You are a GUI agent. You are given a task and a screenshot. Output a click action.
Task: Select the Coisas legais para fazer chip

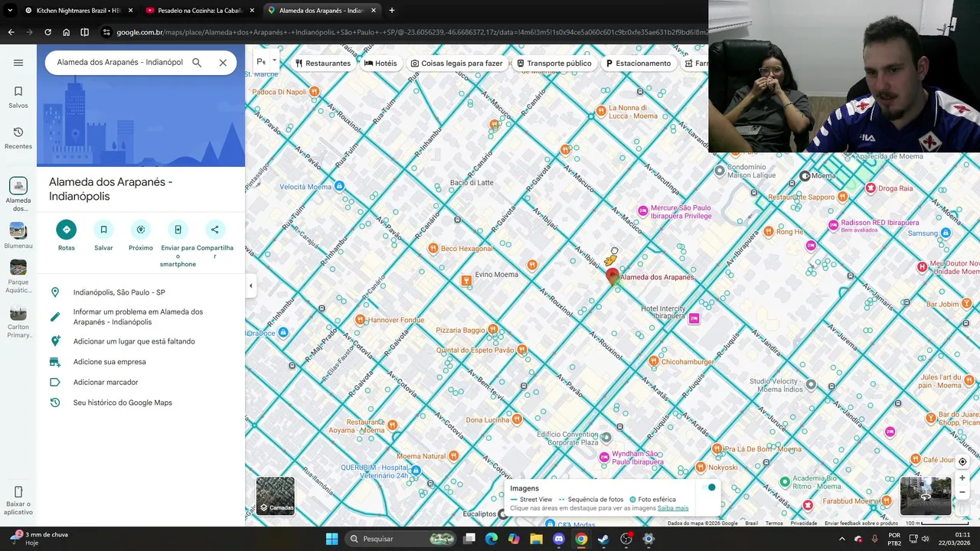click(456, 64)
